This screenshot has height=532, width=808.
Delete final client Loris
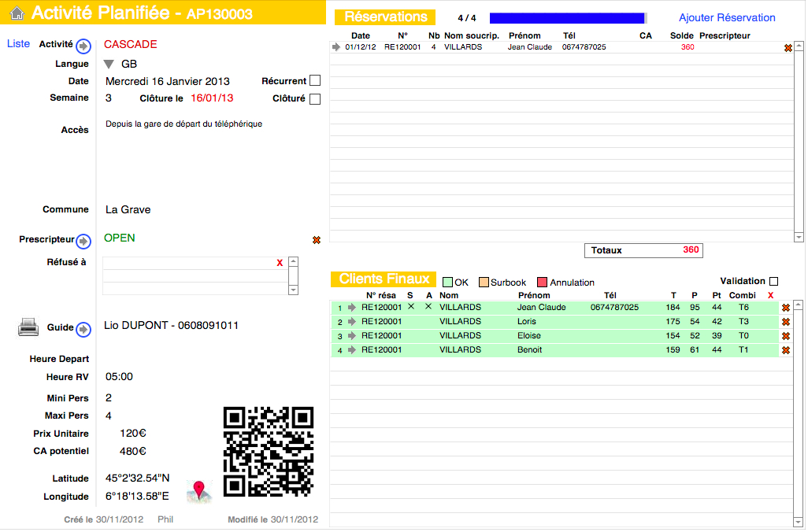(x=786, y=322)
